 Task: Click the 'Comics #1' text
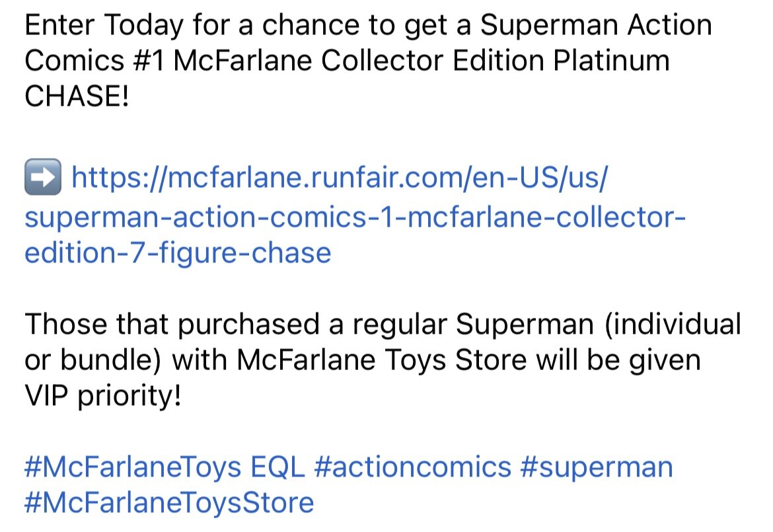coord(94,61)
